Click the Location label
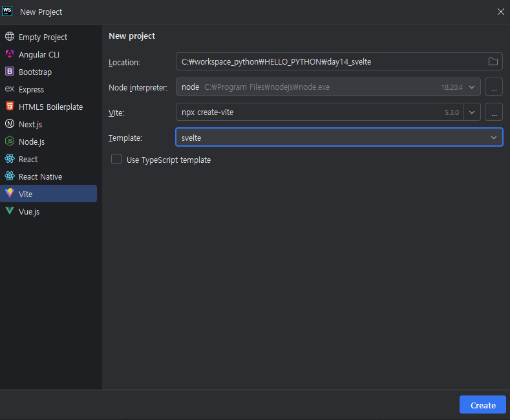The width and height of the screenshot is (510, 420). [124, 63]
